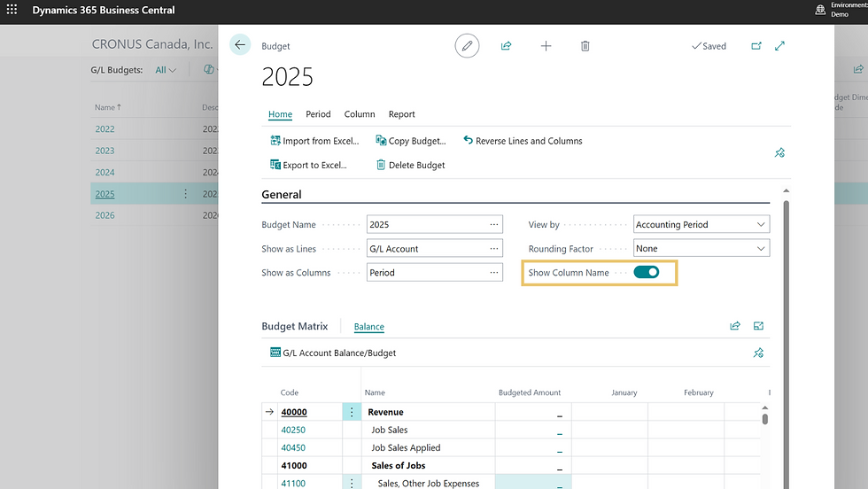Open the Report tab

[x=401, y=114]
